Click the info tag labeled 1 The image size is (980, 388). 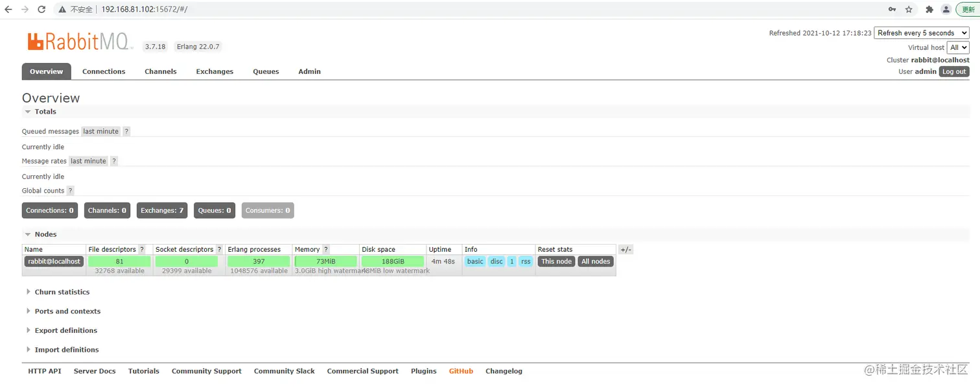click(512, 261)
